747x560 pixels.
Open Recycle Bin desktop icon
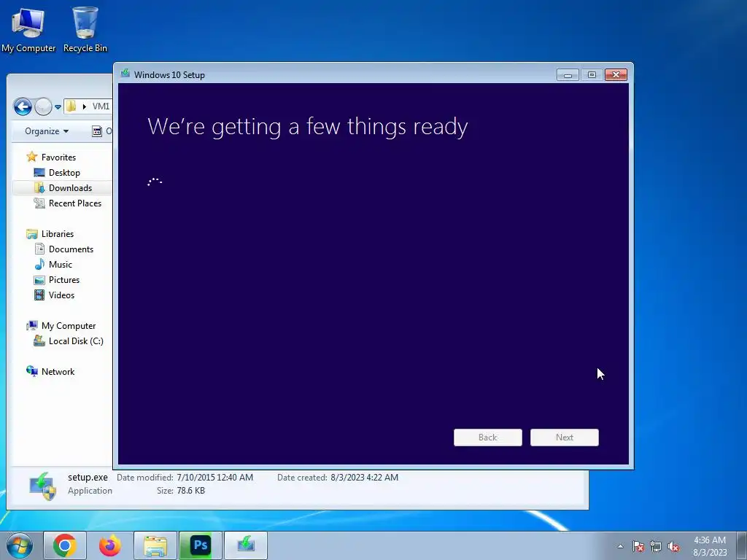pos(85,29)
